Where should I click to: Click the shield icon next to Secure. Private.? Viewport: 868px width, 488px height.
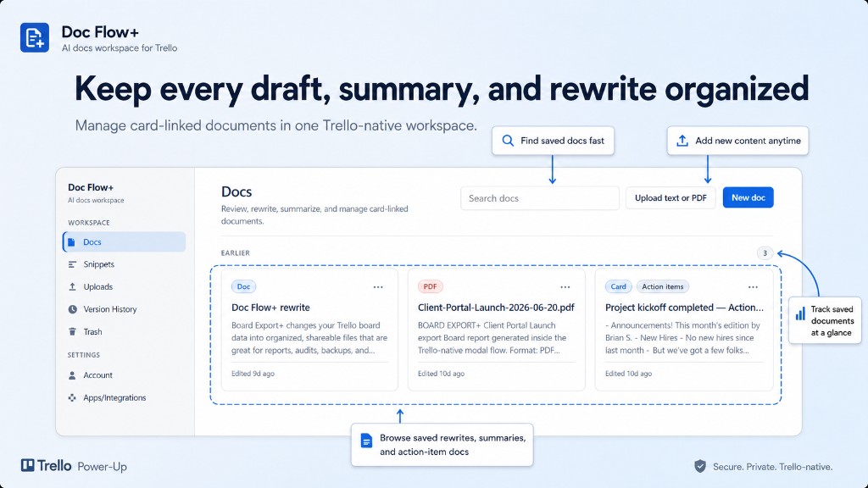[x=700, y=467]
